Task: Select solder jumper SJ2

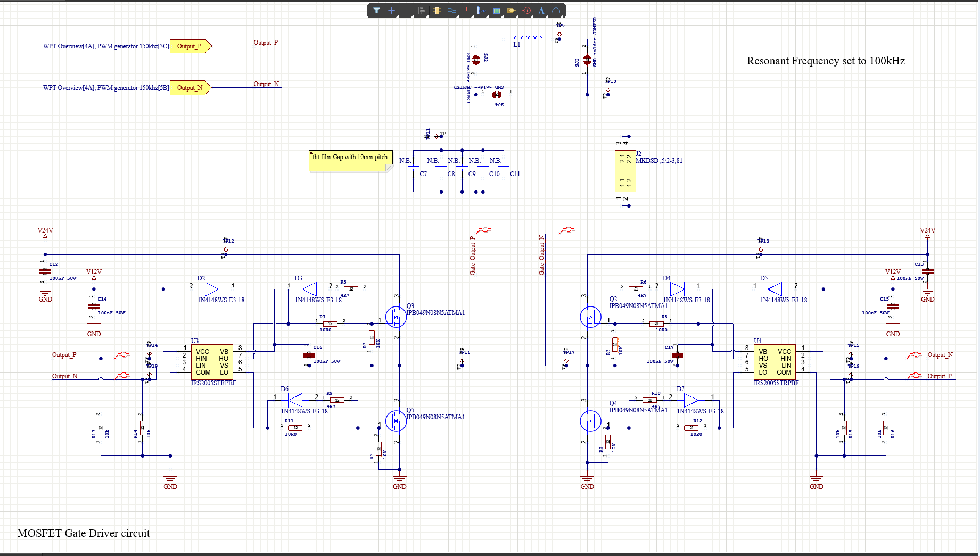Action: pyautogui.click(x=476, y=60)
